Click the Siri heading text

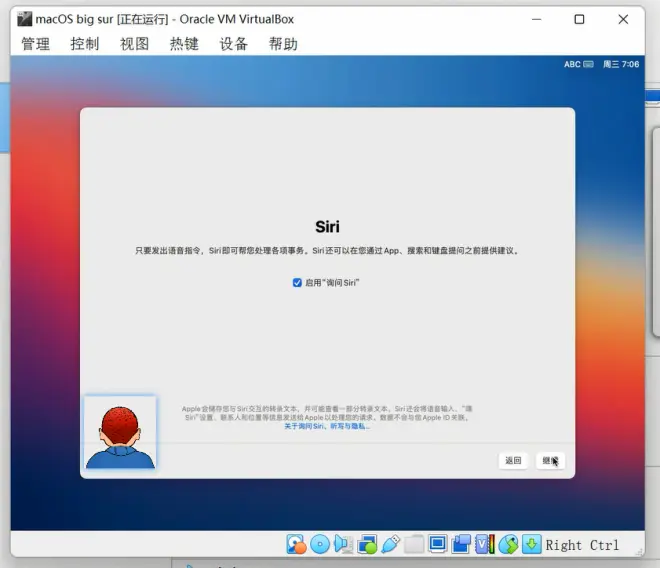point(327,227)
